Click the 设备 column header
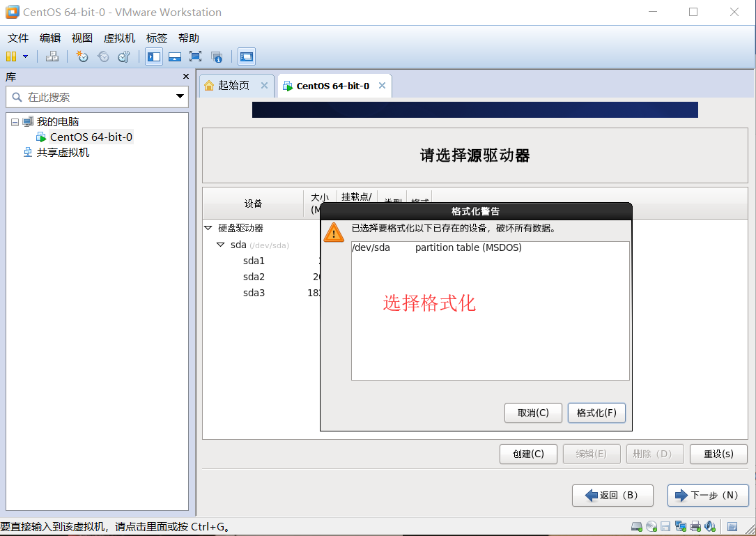Viewport: 756px width, 536px height. [x=253, y=204]
